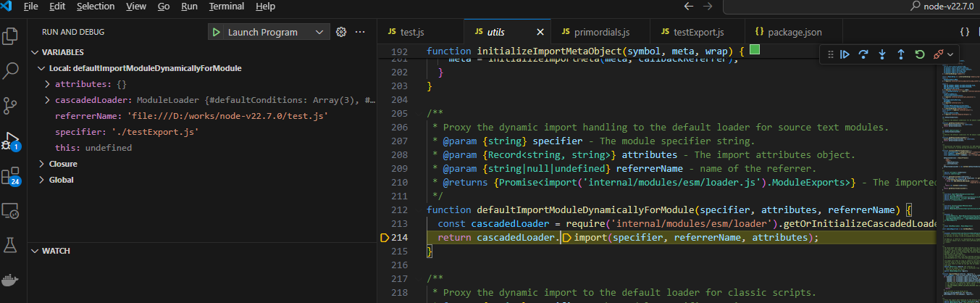Open the Search view
The height and width of the screenshot is (303, 980).
[x=11, y=70]
